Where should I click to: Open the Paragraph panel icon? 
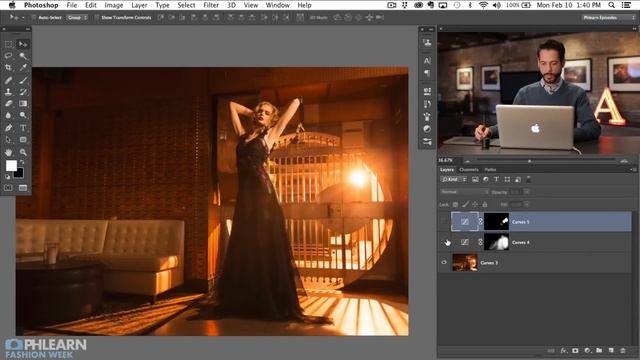(x=427, y=73)
